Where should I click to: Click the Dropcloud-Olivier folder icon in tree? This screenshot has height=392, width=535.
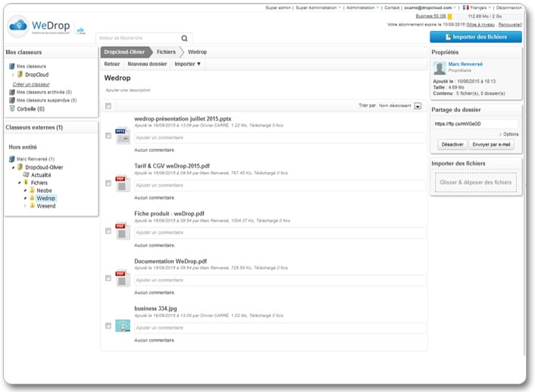[20, 167]
